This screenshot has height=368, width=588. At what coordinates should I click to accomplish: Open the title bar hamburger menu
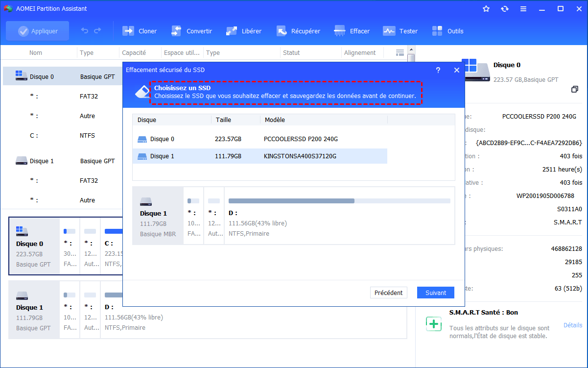point(523,9)
